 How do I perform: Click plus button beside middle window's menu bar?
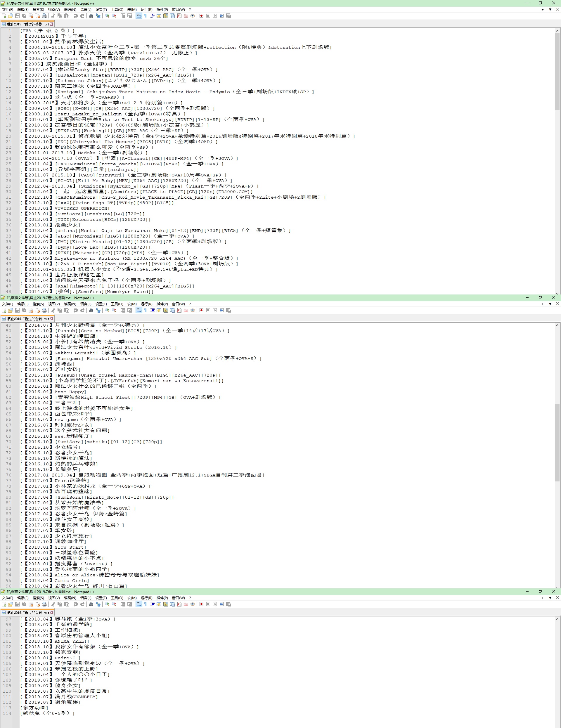coord(543,304)
